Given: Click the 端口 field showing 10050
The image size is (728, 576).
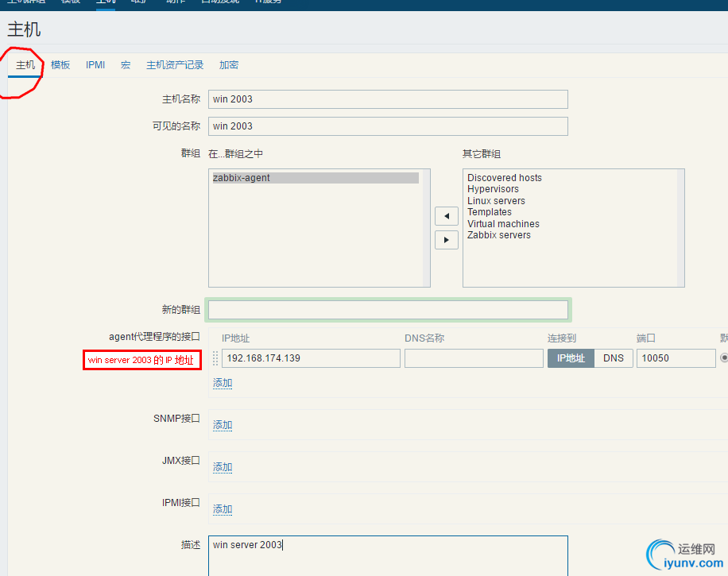Looking at the screenshot, I should (x=676, y=358).
